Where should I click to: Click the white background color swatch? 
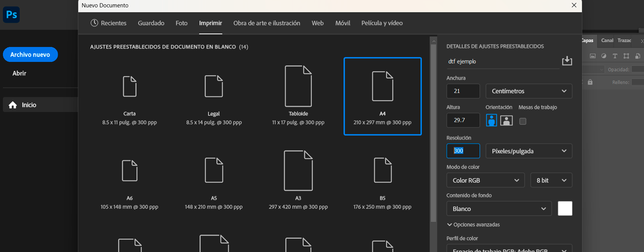tap(565, 209)
